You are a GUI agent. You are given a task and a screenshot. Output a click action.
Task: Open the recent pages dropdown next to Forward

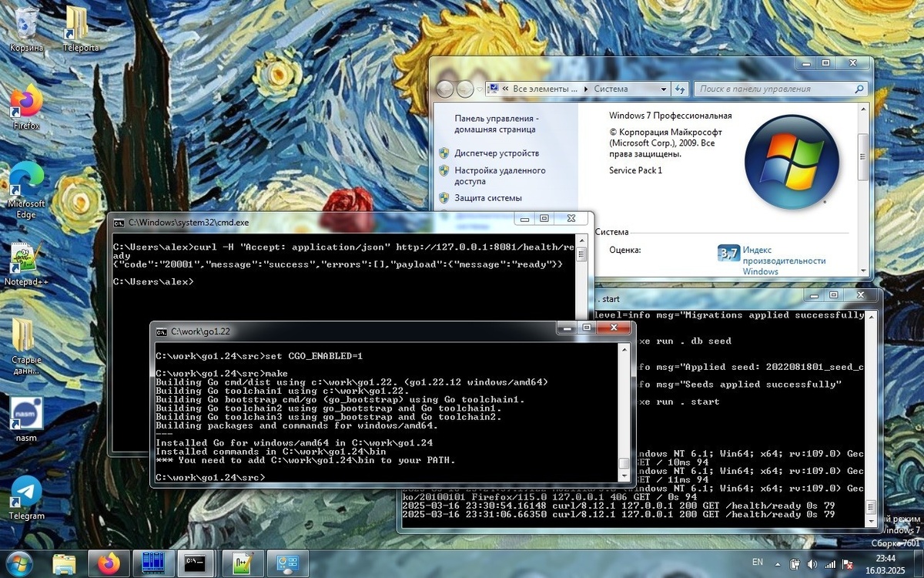[479, 89]
